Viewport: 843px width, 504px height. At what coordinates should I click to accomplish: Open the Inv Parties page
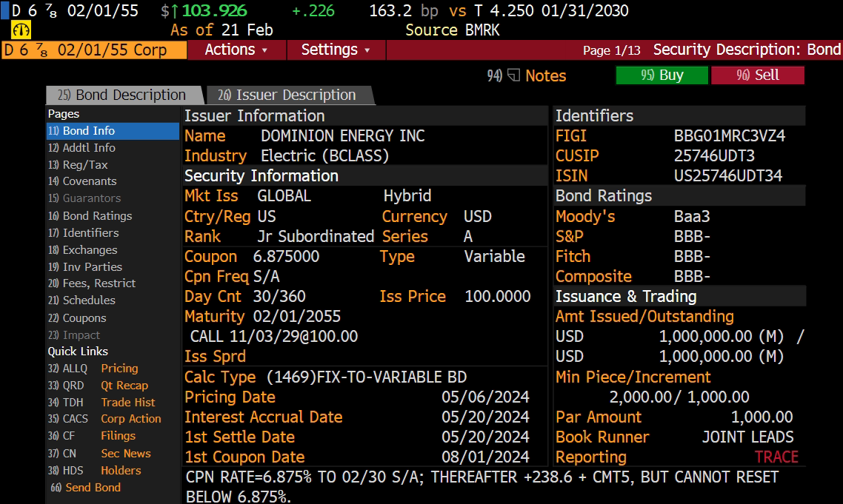click(85, 267)
